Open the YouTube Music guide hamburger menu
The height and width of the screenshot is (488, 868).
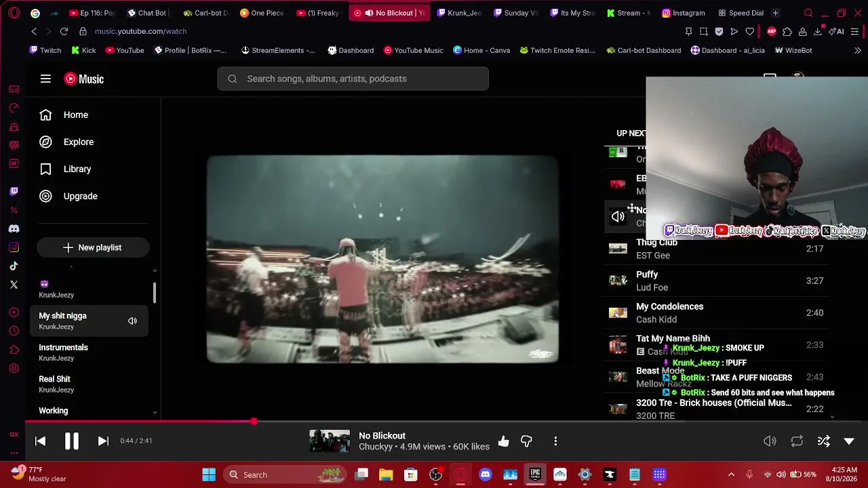45,79
